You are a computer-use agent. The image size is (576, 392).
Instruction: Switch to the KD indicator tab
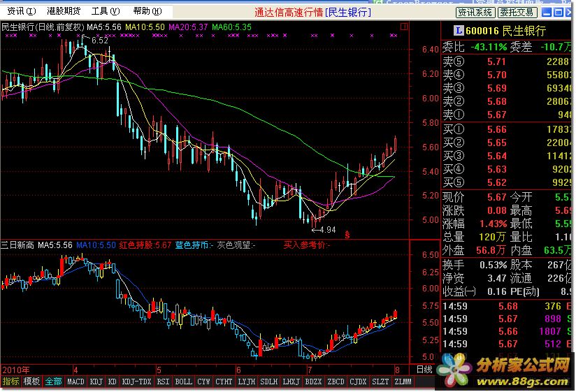pos(113,382)
